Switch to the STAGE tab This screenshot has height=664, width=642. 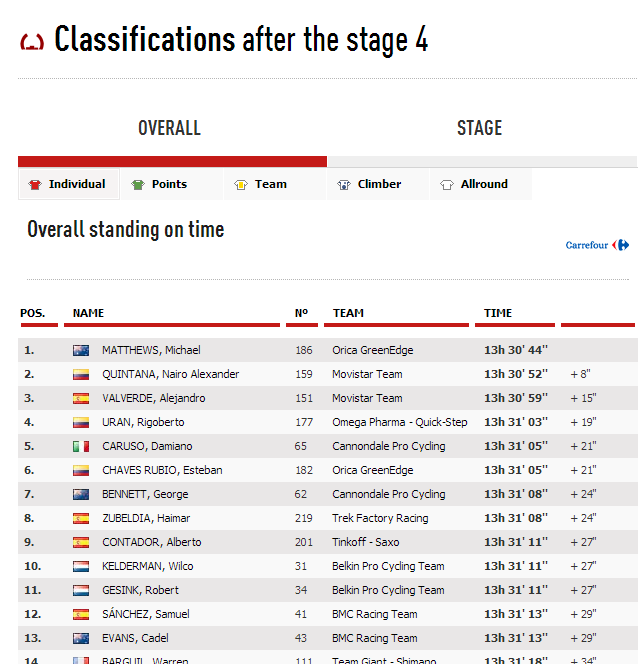click(x=479, y=128)
